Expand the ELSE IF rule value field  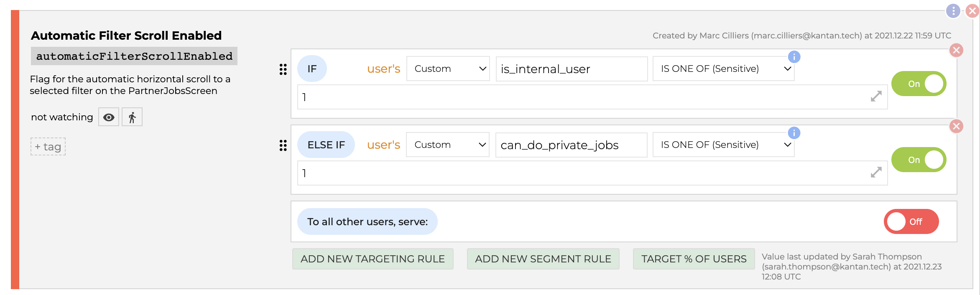[x=876, y=173]
